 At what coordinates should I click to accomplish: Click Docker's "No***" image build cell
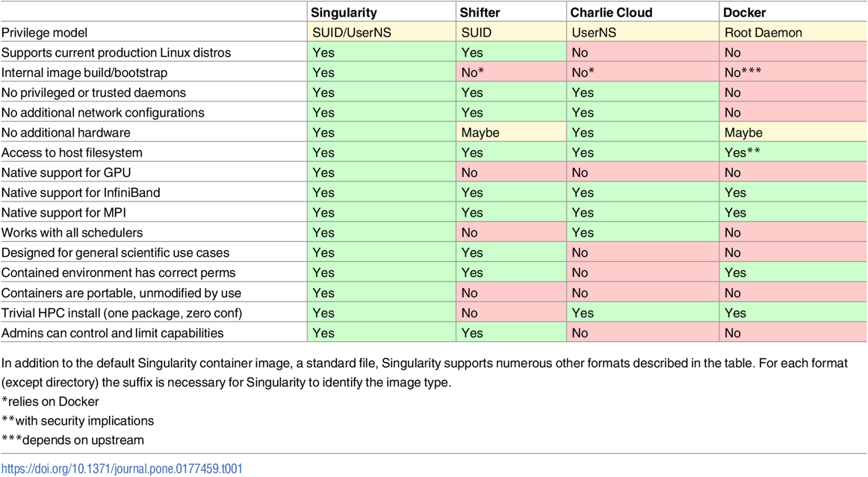743,72
